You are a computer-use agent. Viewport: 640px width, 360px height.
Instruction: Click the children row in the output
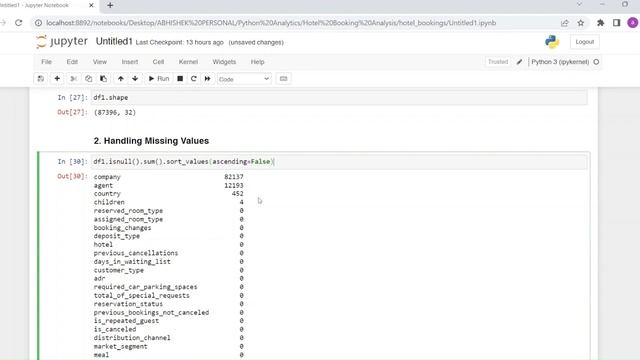coord(169,202)
